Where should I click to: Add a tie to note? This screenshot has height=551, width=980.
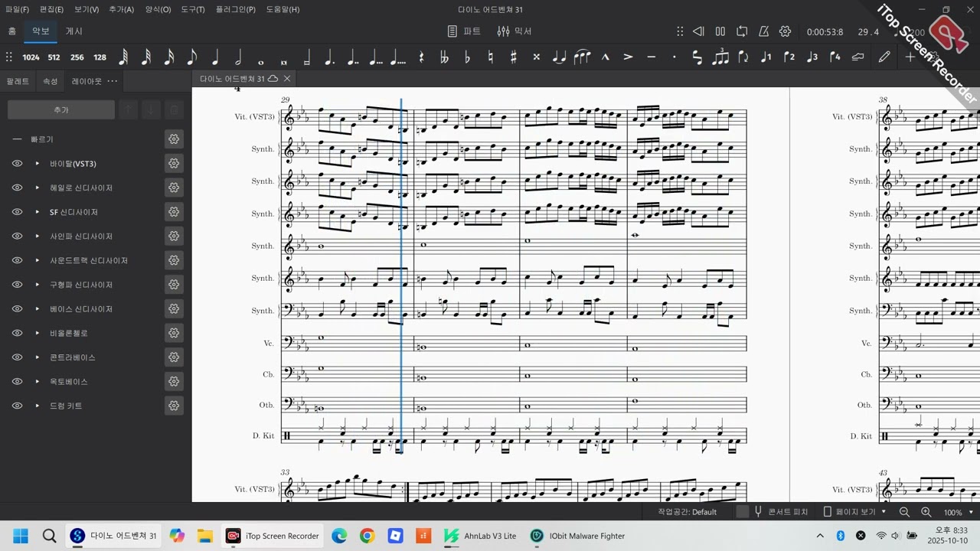tap(559, 57)
